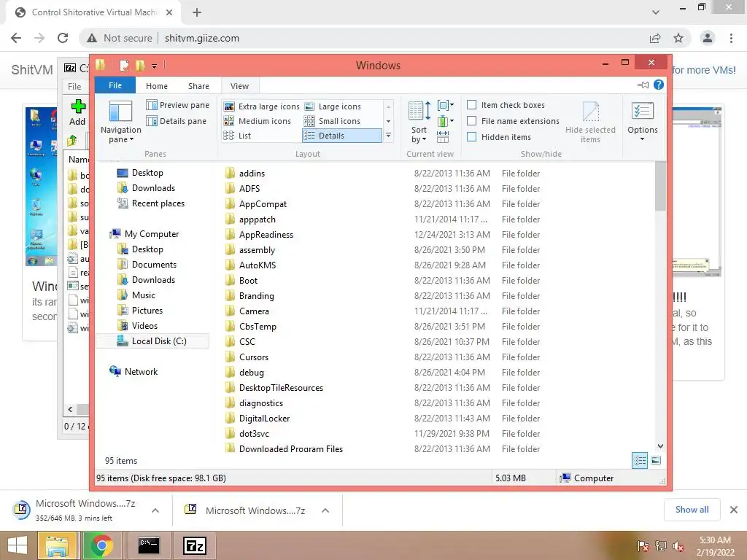Open a new browser tab
This screenshot has width=747, height=560.
[197, 12]
